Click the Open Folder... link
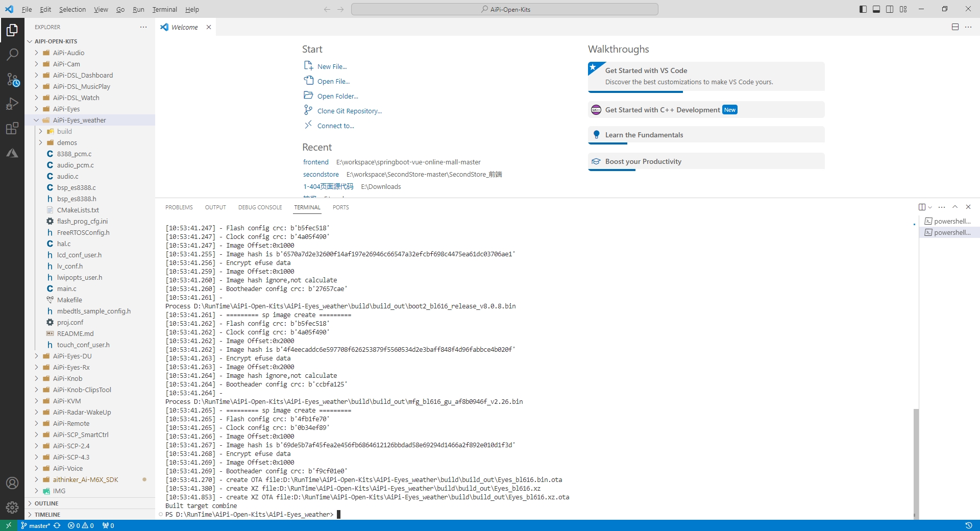 (x=338, y=96)
